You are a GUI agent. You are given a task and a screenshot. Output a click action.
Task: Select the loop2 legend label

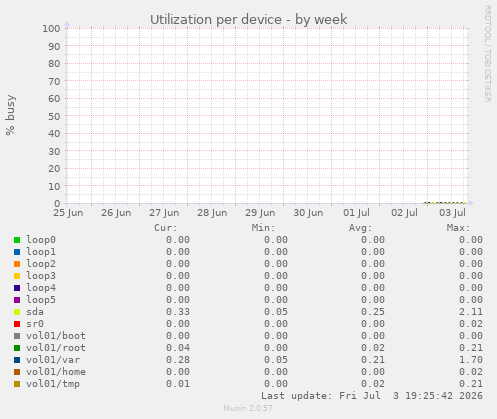(41, 264)
